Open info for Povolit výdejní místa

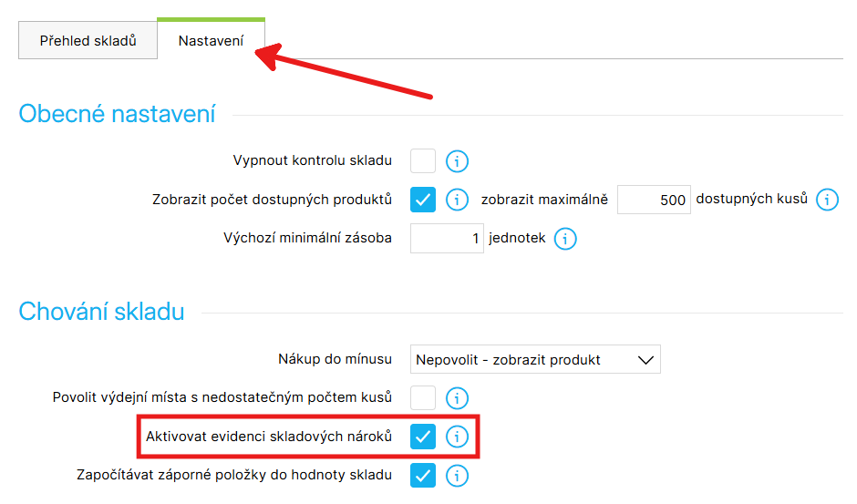pyautogui.click(x=457, y=398)
